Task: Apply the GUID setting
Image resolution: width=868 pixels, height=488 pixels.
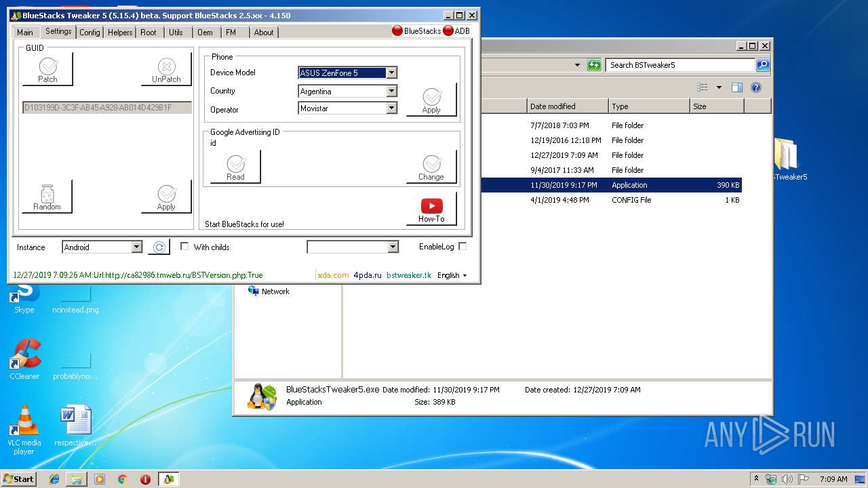Action: [x=166, y=197]
